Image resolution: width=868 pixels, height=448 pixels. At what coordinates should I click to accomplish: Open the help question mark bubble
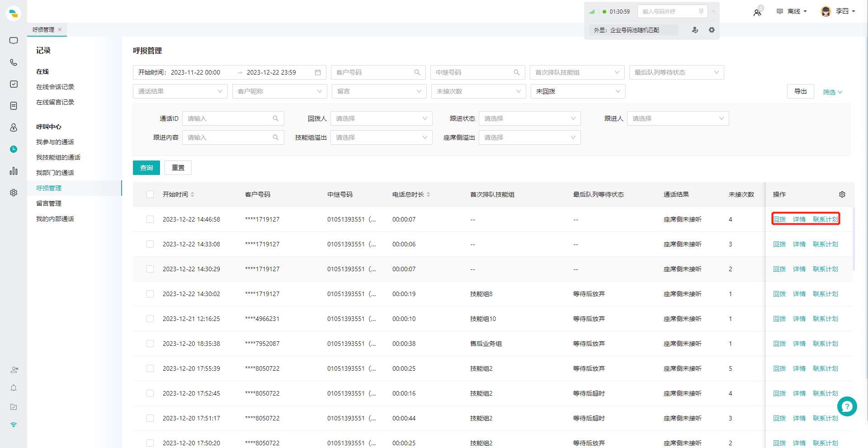click(x=847, y=406)
